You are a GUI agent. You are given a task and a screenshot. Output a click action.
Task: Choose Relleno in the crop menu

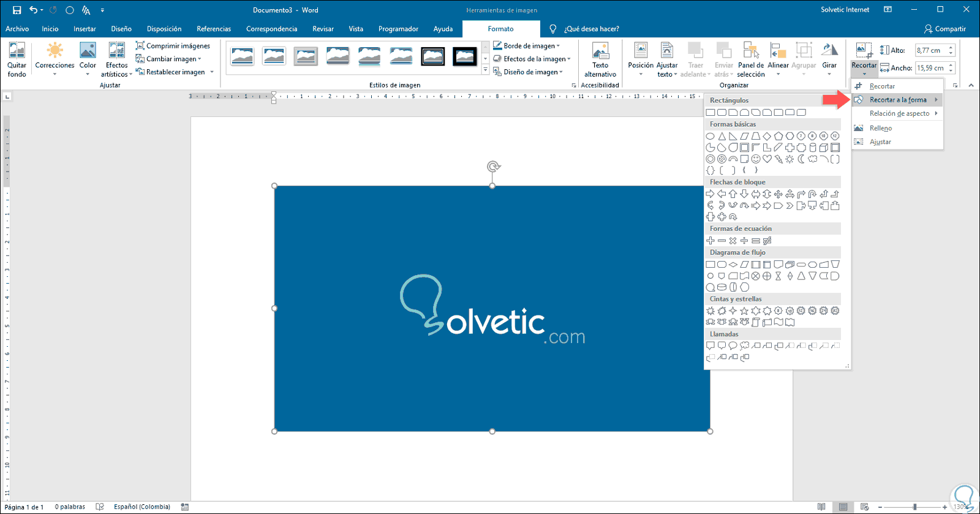click(897, 128)
